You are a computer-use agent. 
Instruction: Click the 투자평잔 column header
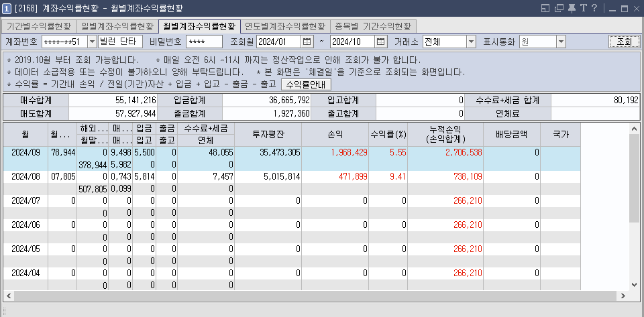click(268, 134)
